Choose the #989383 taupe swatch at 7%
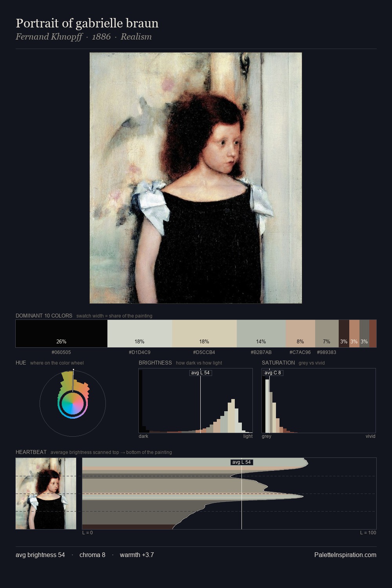The image size is (392, 588). 327,334
